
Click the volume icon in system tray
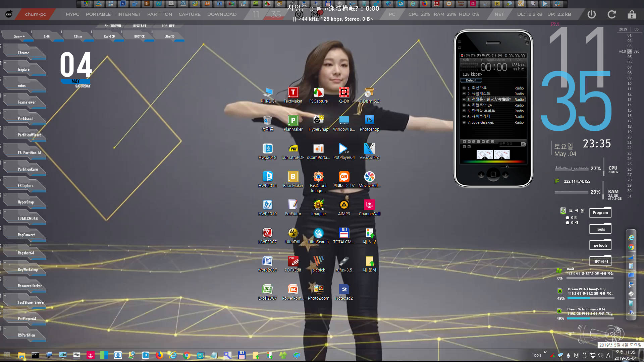pos(600,355)
